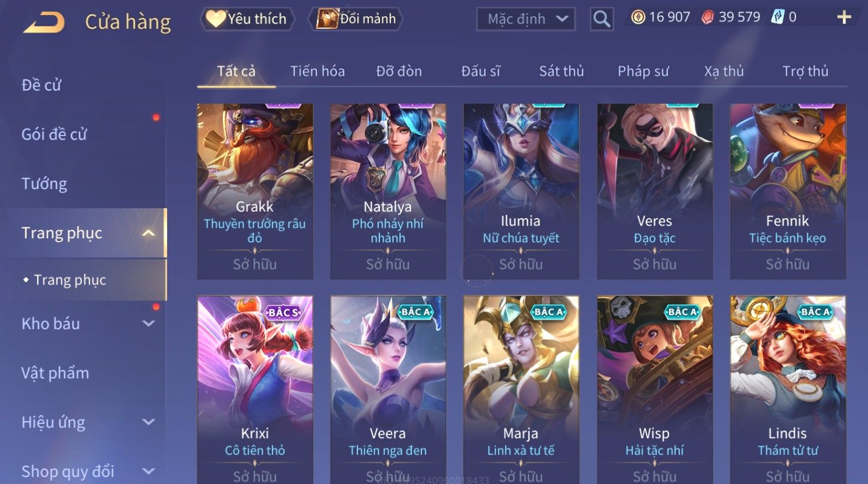The width and height of the screenshot is (868, 484).
Task: Open Đổi mảnh fragment exchange button
Action: click(356, 19)
